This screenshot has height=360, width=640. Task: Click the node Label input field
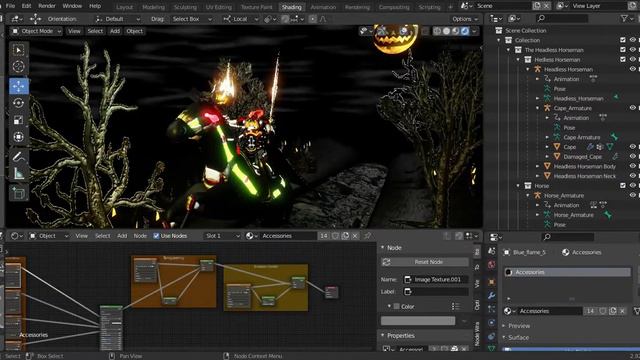[x=436, y=291]
